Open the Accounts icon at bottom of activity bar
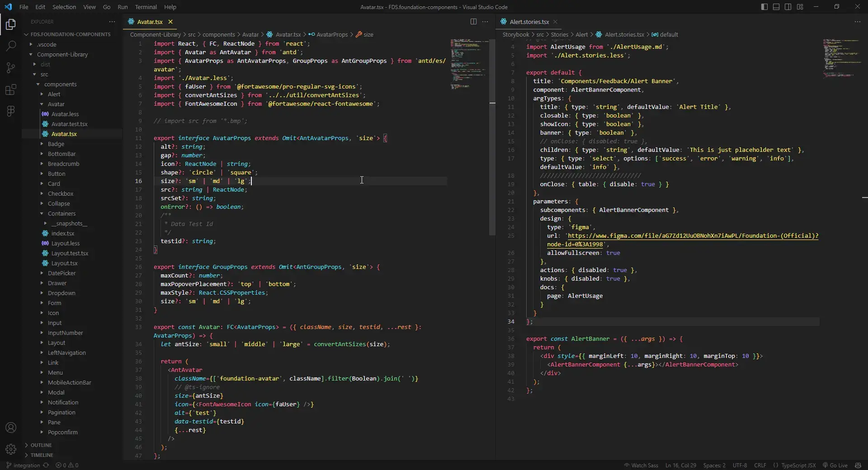The image size is (868, 470). (10, 427)
